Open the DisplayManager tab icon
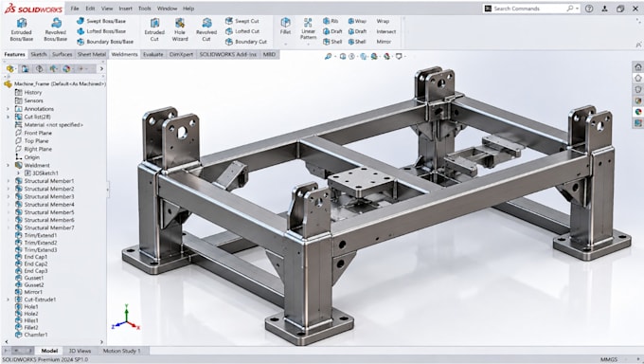The height and width of the screenshot is (364, 644). 66,68
